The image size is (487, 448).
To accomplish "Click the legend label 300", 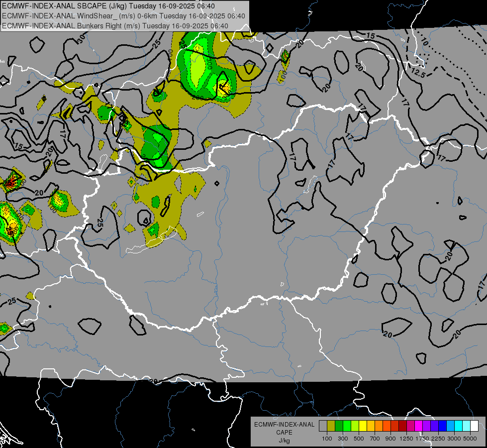I will pyautogui.click(x=343, y=439).
